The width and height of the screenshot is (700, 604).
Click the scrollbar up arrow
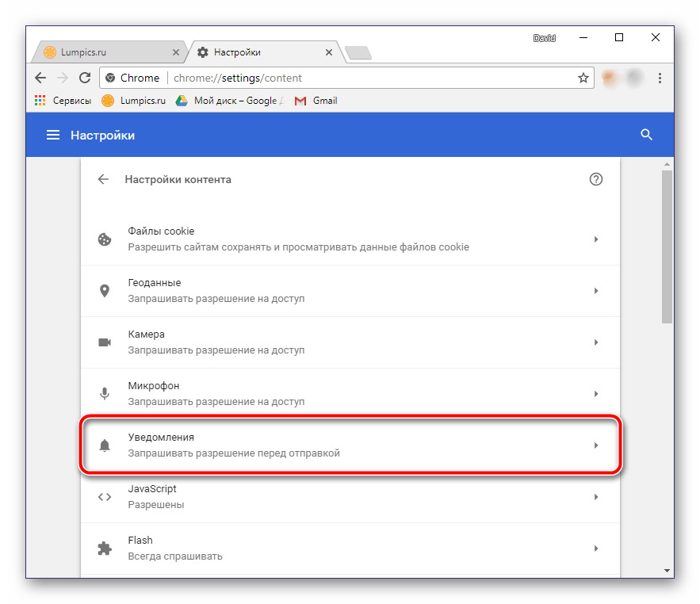[667, 164]
